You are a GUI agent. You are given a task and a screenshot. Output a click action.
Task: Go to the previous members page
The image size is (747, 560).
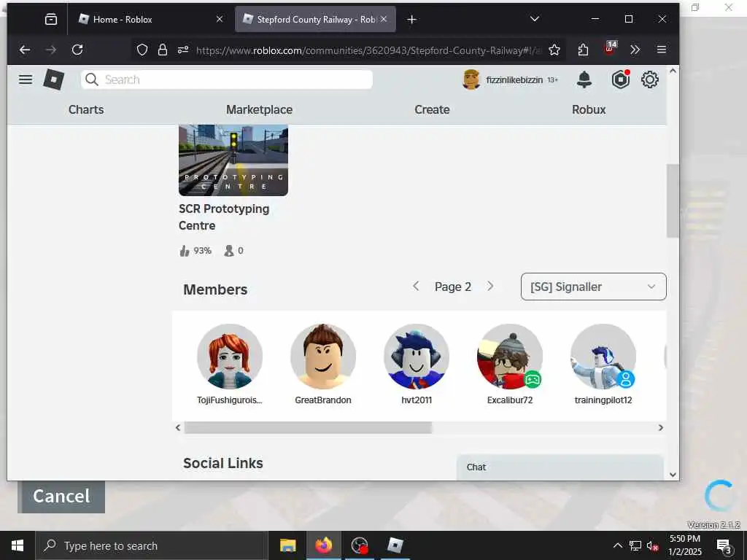pyautogui.click(x=416, y=286)
